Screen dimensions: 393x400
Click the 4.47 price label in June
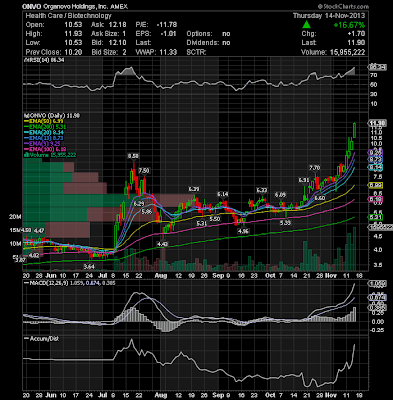pyautogui.click(x=39, y=231)
